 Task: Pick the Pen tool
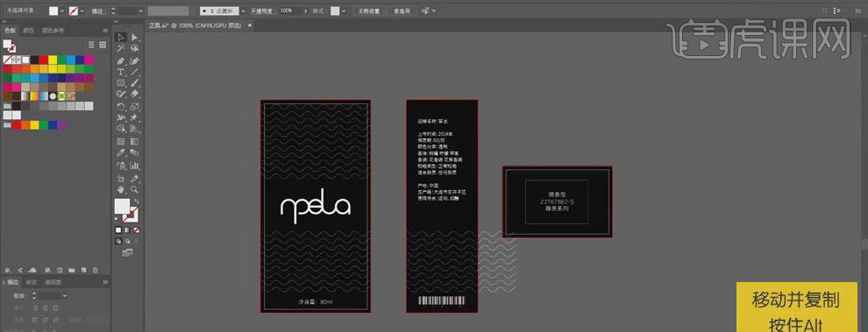pyautogui.click(x=121, y=60)
